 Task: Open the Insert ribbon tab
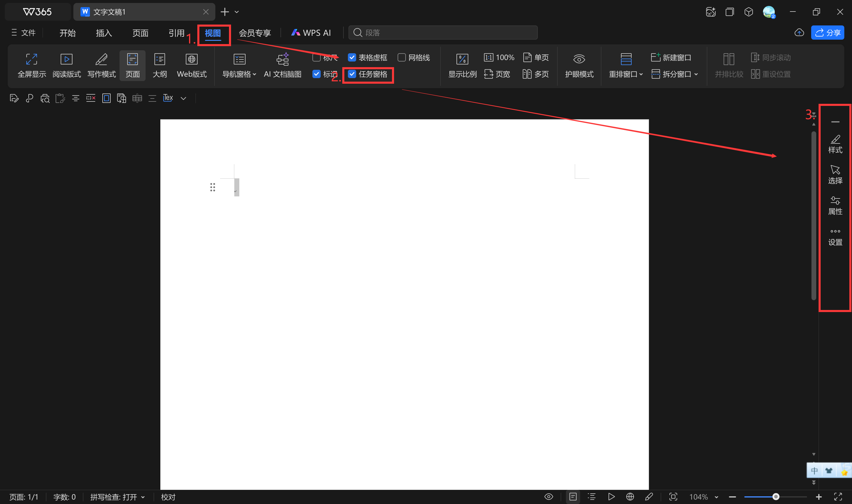pos(104,33)
